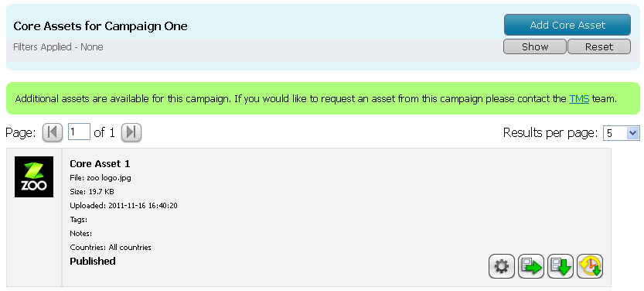Follow the TMS team link
This screenshot has width=644, height=291.
click(x=579, y=99)
